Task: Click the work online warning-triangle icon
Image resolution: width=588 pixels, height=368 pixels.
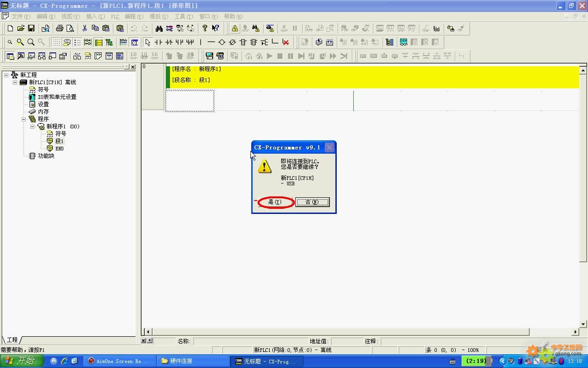Action: 235,29
